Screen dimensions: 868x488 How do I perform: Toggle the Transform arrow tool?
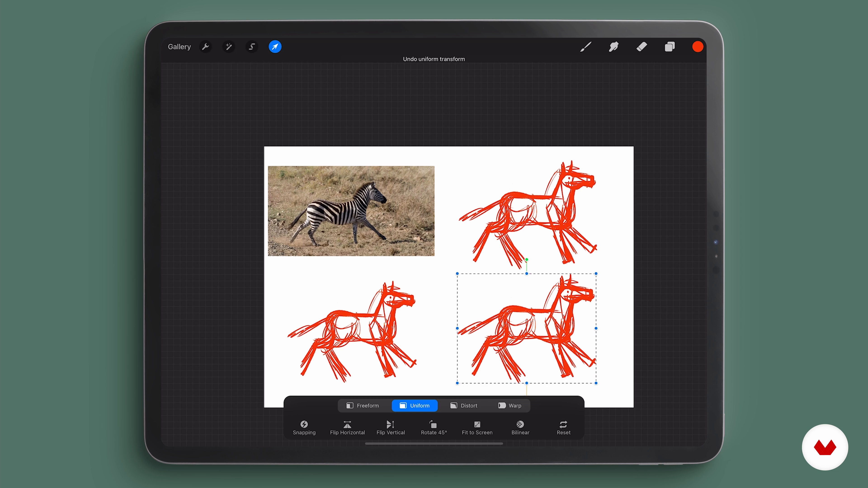point(275,47)
